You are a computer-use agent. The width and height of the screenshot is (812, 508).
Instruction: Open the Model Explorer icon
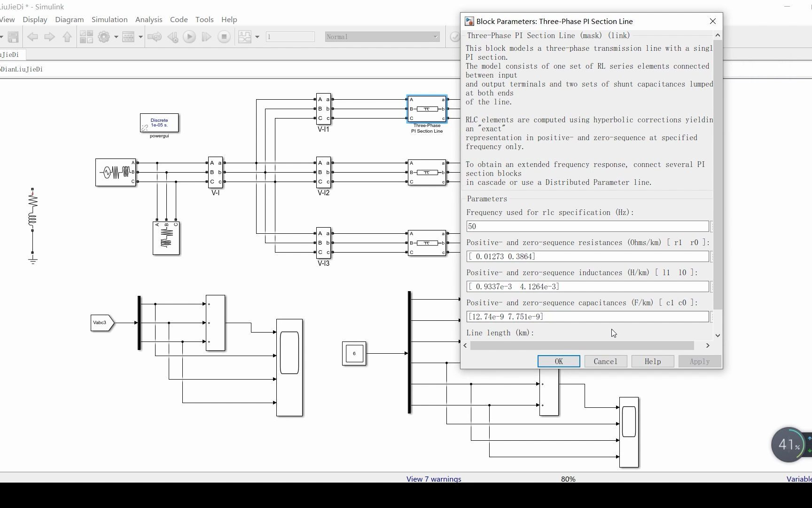click(x=128, y=37)
